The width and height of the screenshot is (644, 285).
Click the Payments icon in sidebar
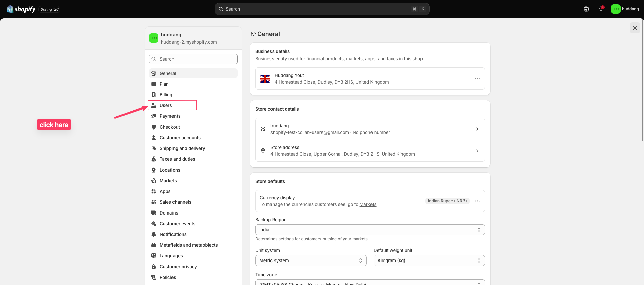point(154,116)
